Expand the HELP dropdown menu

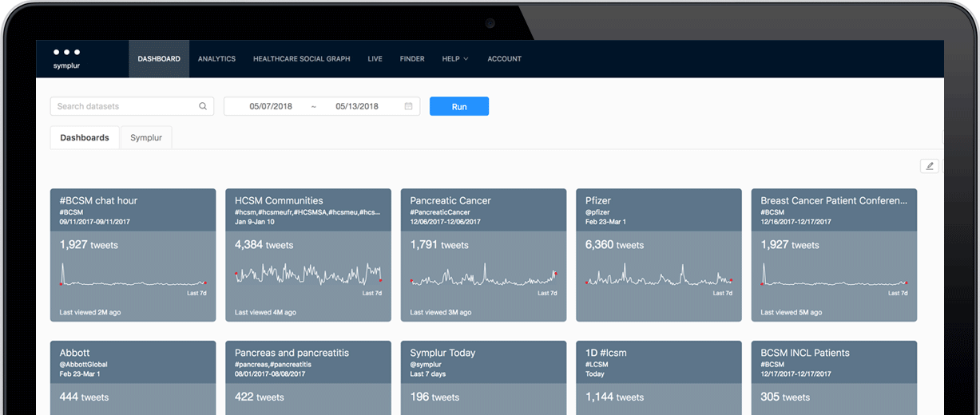pos(455,59)
